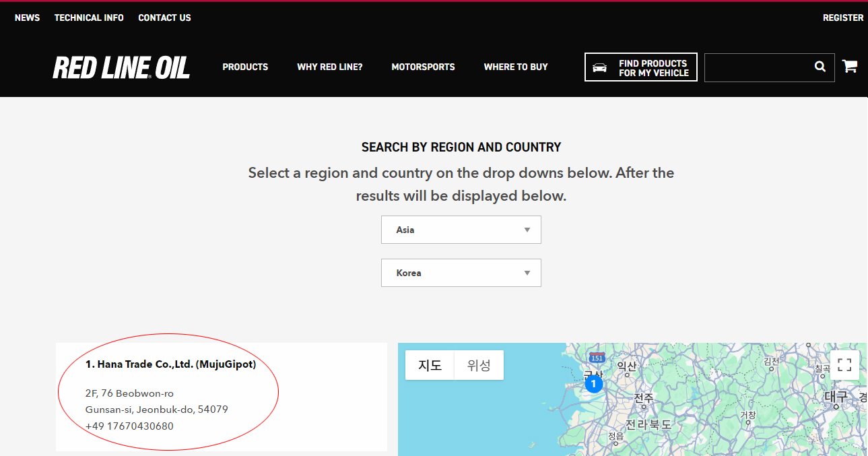Screen dimensions: 868x456
Task: Click the Red Line Oil logo
Action: [x=121, y=68]
